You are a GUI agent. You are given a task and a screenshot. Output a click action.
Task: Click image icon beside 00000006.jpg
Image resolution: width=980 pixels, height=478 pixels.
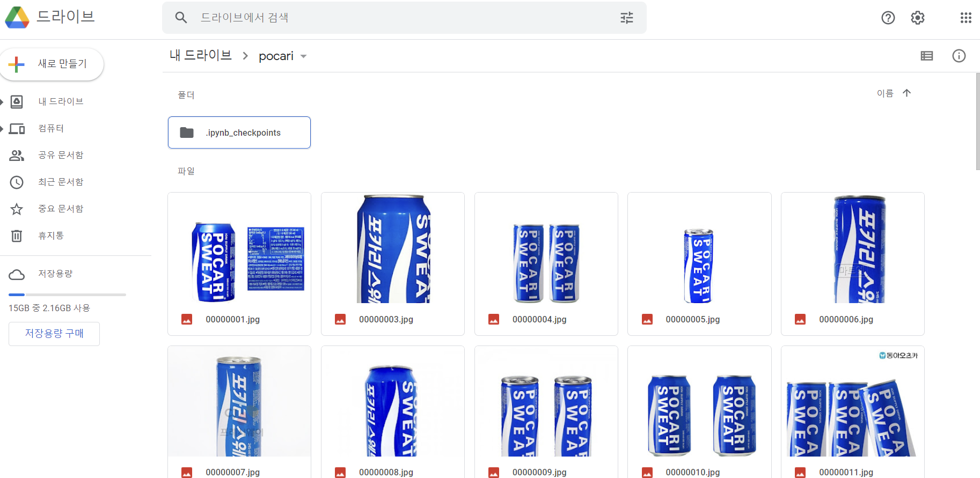[x=800, y=319]
